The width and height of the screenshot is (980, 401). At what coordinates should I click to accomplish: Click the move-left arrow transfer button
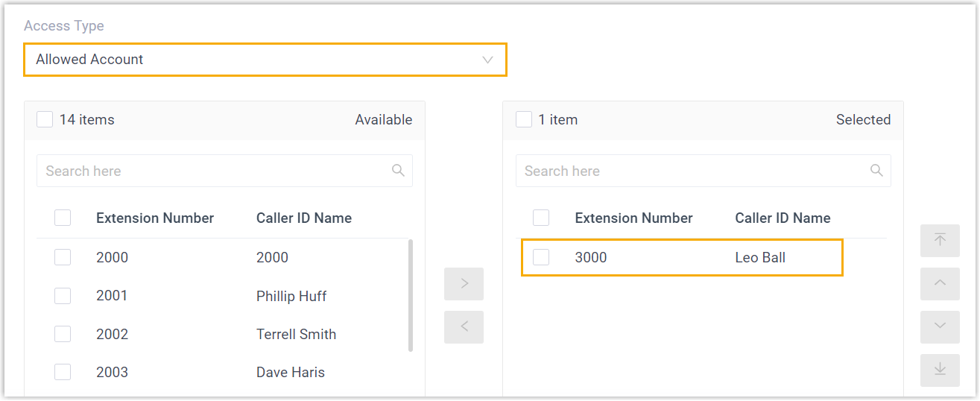pyautogui.click(x=464, y=327)
